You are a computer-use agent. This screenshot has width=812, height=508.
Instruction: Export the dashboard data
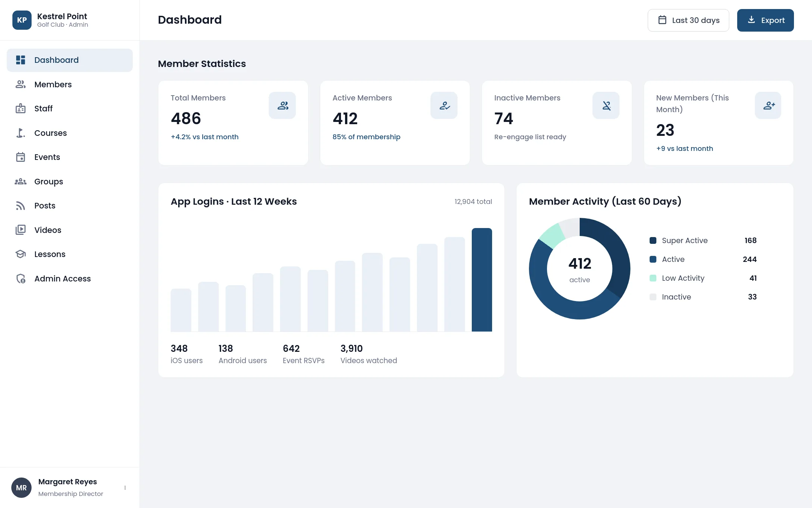[x=765, y=20]
